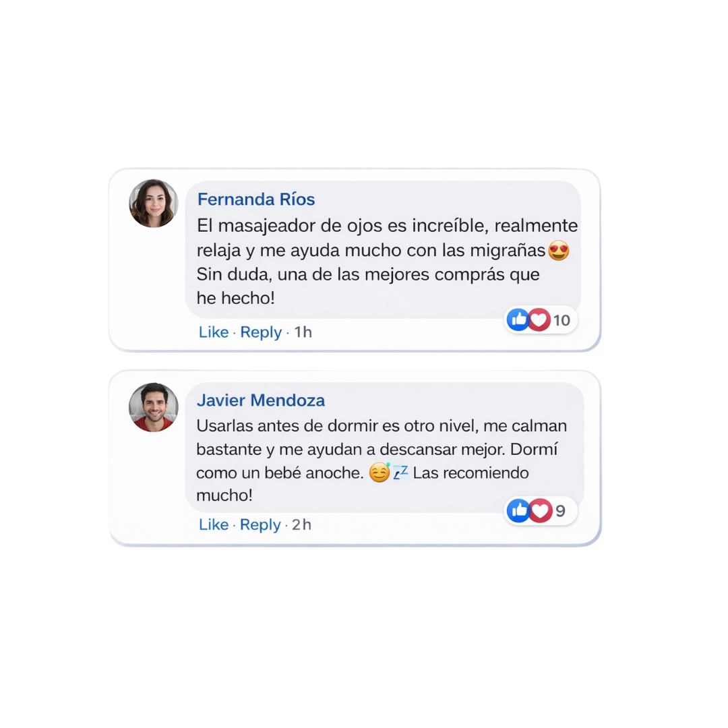
Task: View the 10 reactions count on Fernanda's comment
Action: click(562, 320)
